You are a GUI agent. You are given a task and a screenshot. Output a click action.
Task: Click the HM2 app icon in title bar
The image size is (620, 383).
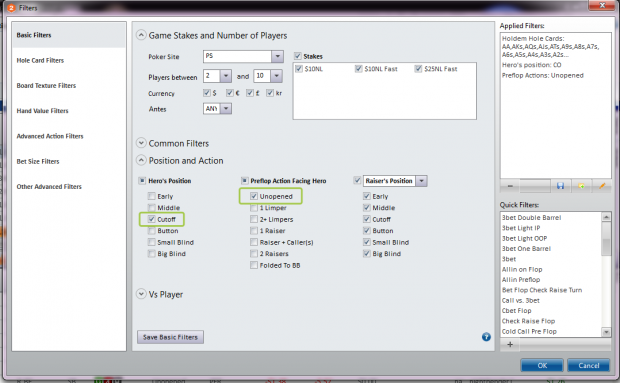coord(11,8)
